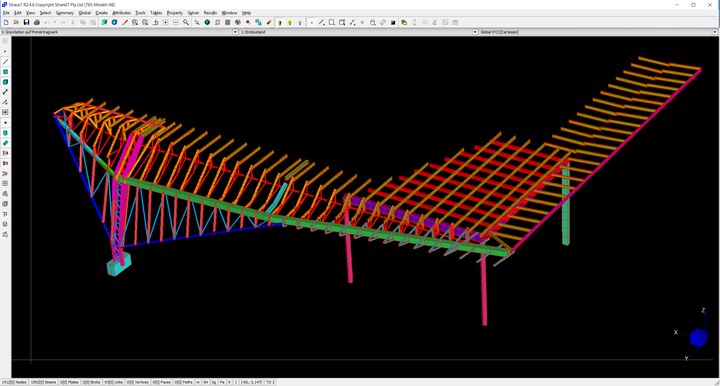Click the bottom icon of the left sidebar
Viewport: 720px width, 386px height.
[5, 234]
